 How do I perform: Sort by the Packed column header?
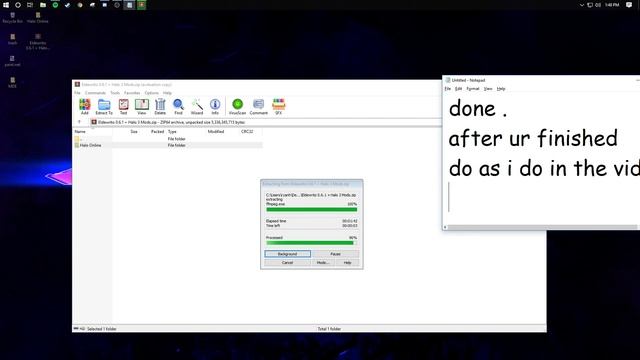point(157,131)
